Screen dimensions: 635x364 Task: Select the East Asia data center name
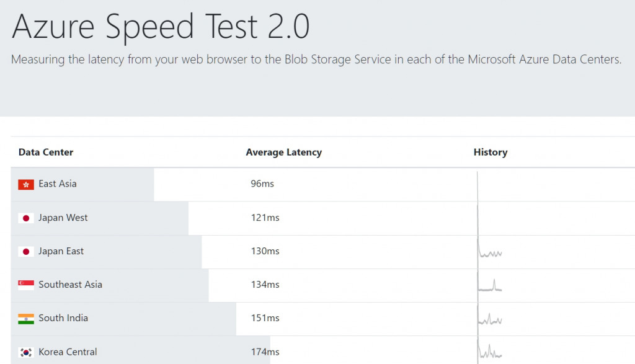[x=58, y=184]
